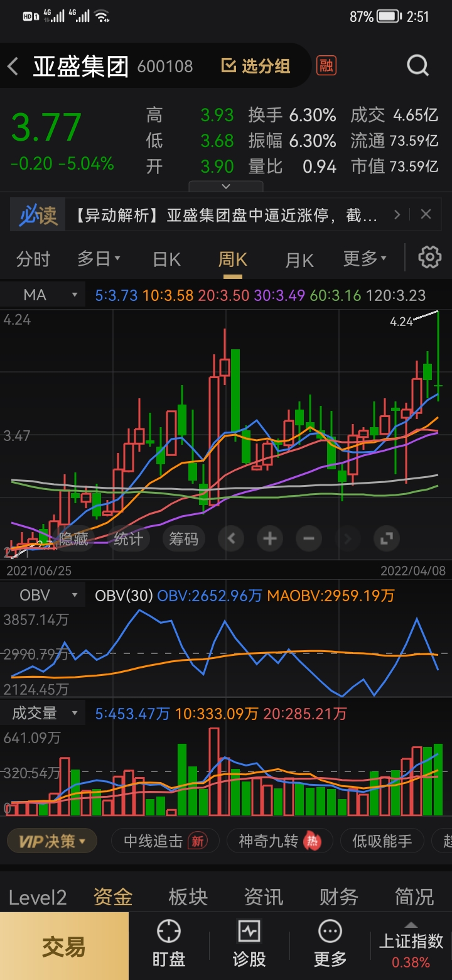This screenshot has height=980, width=452.
Task: Tap MAOBV value 2959.19万
Action: (331, 596)
